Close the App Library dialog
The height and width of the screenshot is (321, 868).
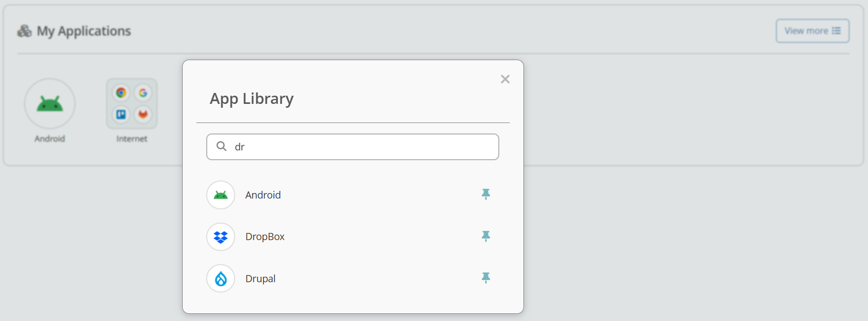tap(505, 79)
